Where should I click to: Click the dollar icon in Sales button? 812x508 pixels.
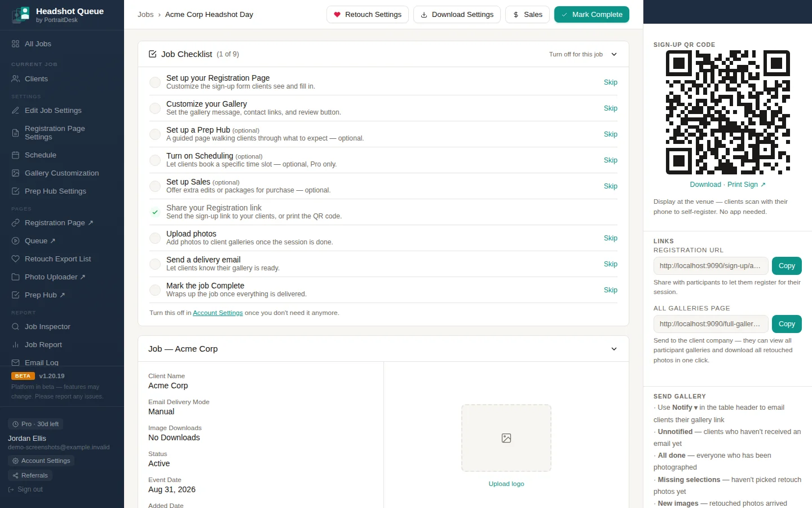coord(516,15)
